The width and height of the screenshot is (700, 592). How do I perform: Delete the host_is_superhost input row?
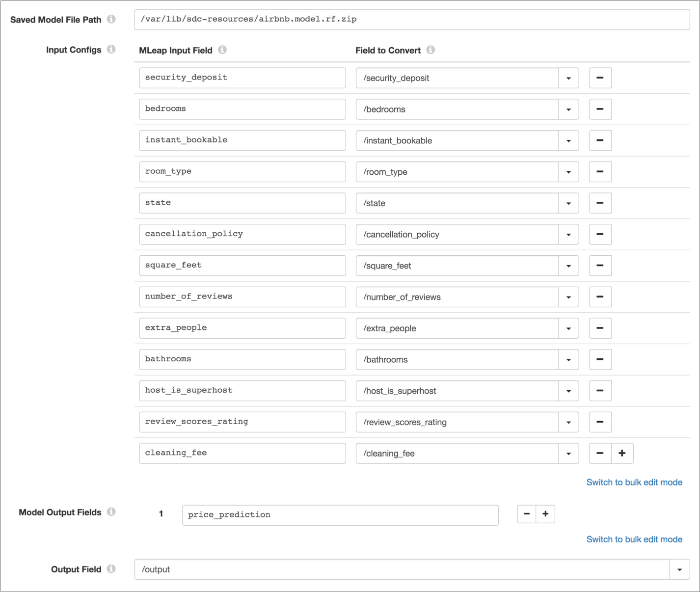[599, 391]
